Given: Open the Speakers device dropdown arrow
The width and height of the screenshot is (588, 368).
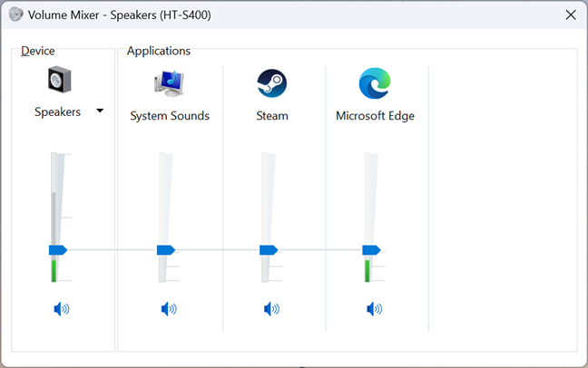Looking at the screenshot, I should point(100,111).
